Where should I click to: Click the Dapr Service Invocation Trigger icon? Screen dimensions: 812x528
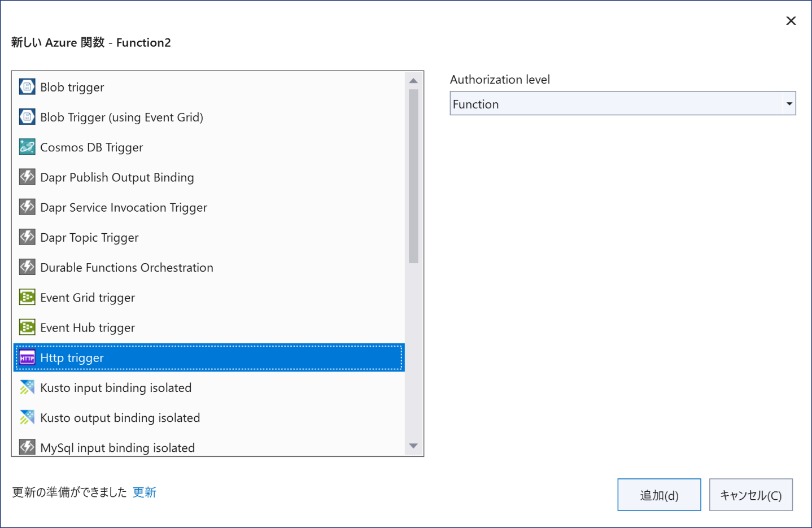[x=27, y=207]
